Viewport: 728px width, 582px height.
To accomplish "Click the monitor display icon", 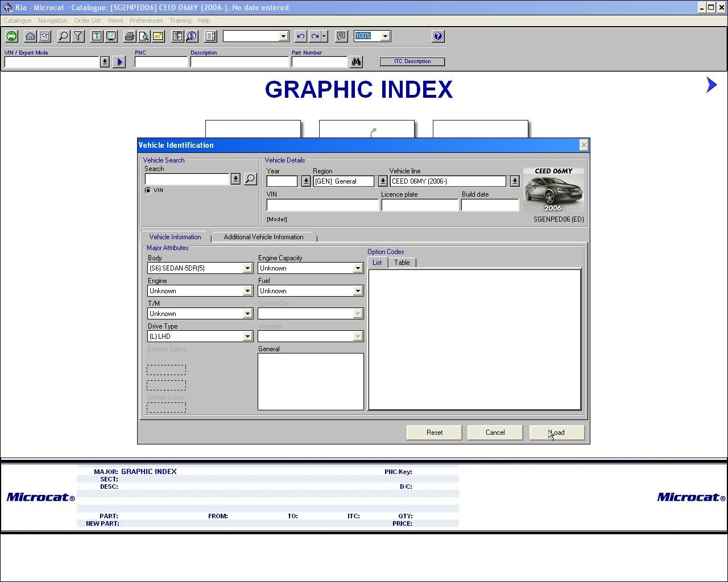I will pyautogui.click(x=111, y=36).
